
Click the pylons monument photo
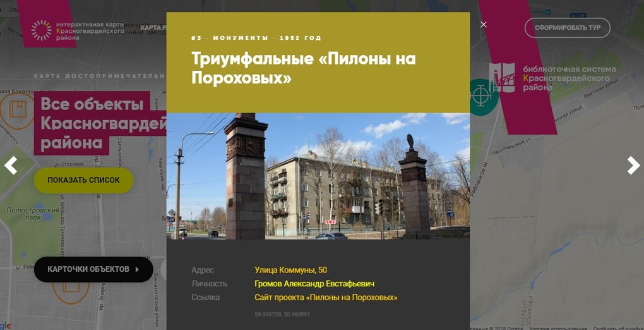[x=318, y=176]
